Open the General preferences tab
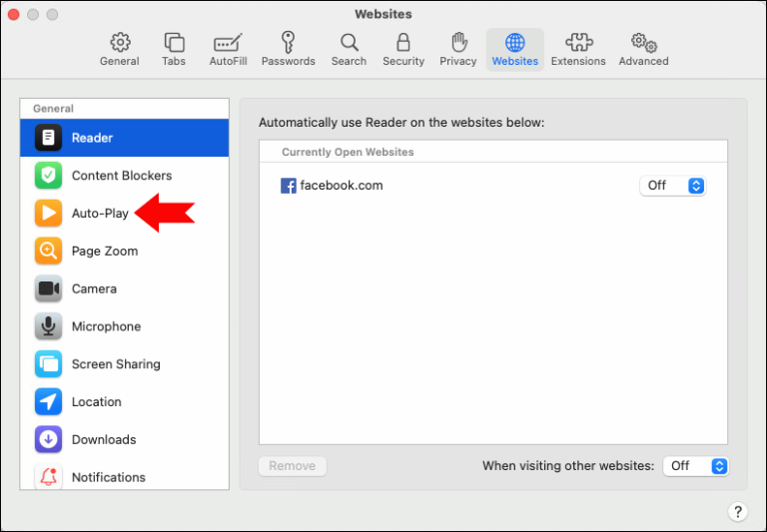The width and height of the screenshot is (767, 532). pos(120,49)
